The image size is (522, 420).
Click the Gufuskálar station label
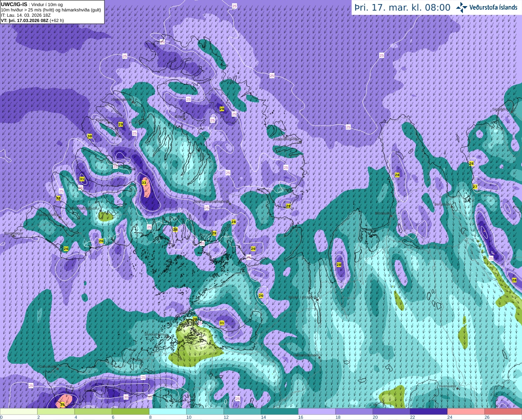pos(47,366)
